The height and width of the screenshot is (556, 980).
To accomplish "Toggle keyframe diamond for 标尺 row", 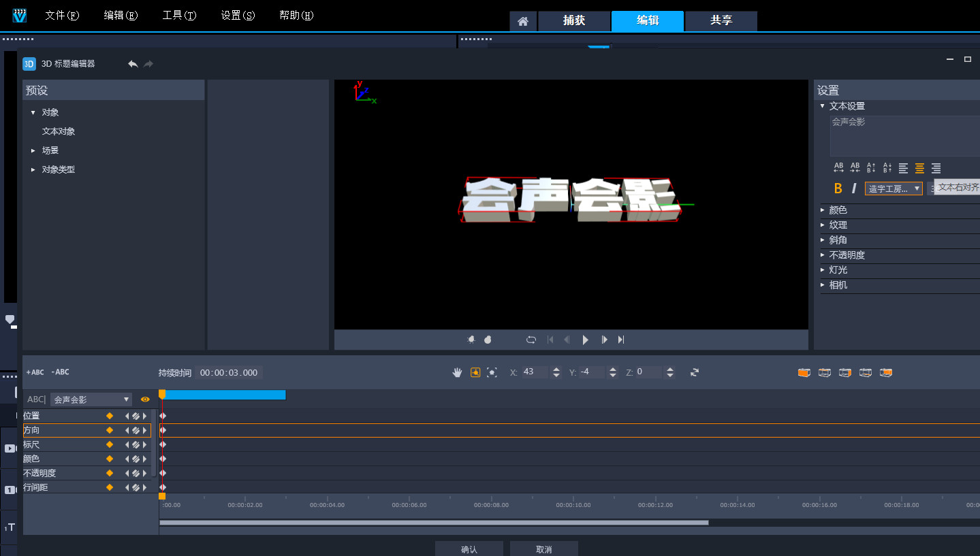I will [x=109, y=444].
